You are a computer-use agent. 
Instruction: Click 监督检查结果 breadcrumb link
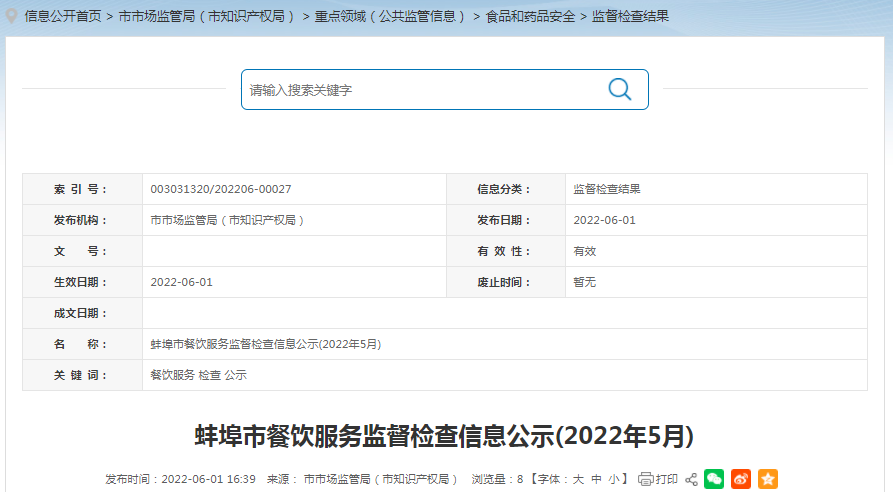tap(630, 17)
